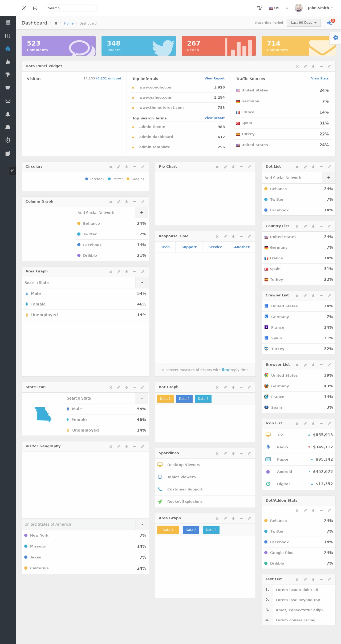Click the blue settings gear icon
341x644 pixels.
point(336,38)
